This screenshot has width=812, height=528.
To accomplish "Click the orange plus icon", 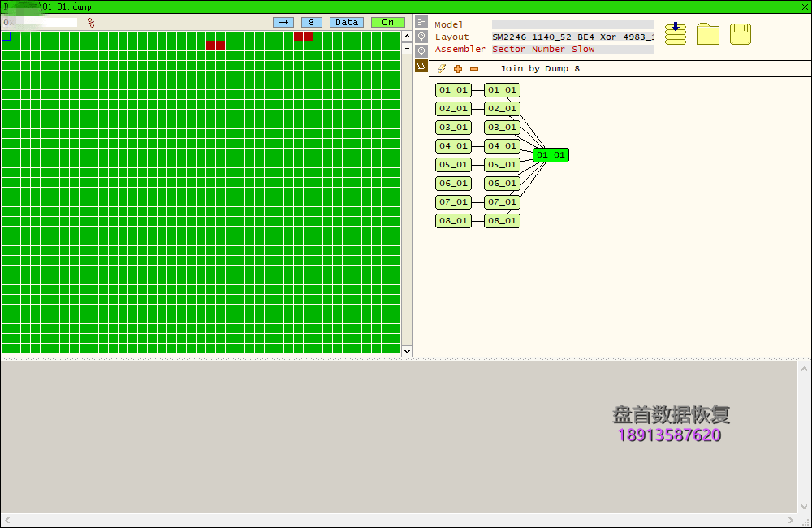I will pos(458,69).
